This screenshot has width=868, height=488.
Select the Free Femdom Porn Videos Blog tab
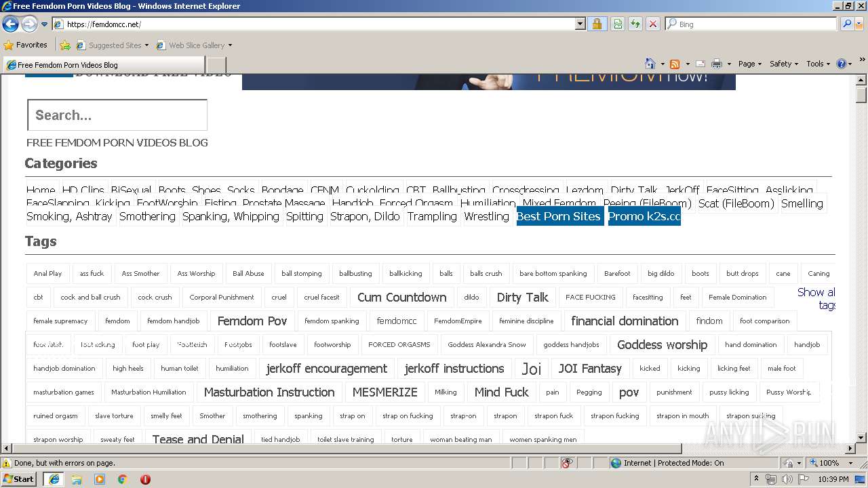104,64
